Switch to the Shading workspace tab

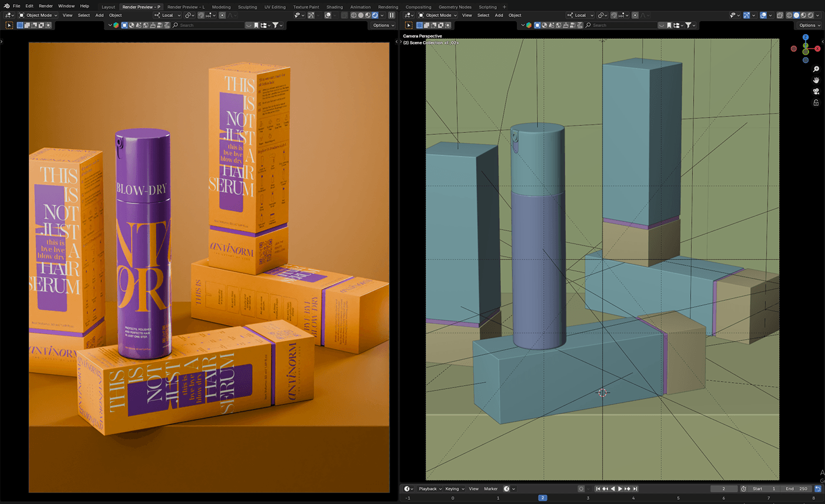[x=334, y=7]
